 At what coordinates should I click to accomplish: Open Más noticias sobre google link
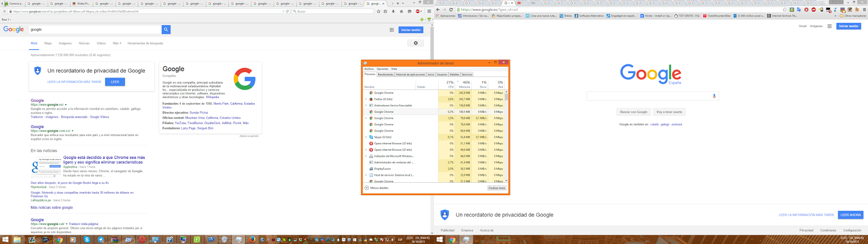52,208
